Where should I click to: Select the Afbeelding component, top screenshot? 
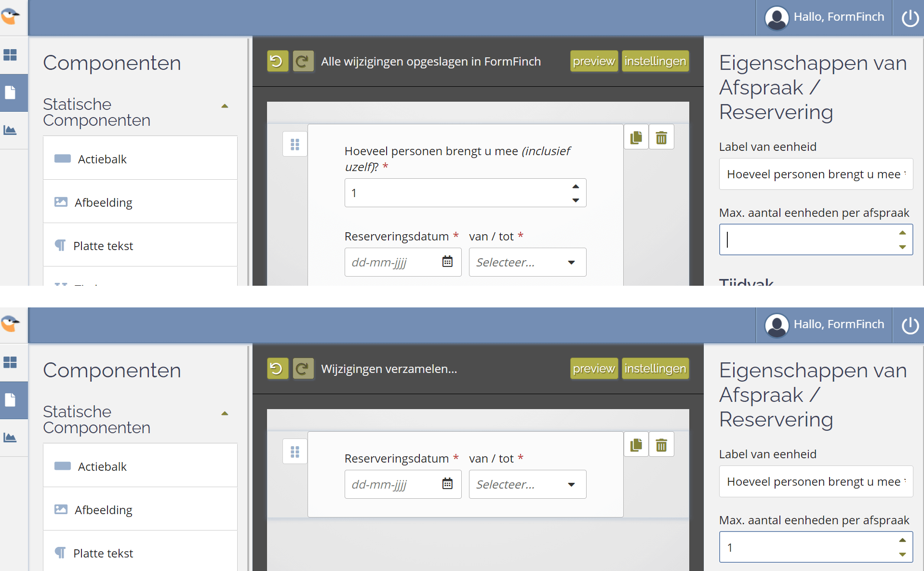tap(140, 202)
